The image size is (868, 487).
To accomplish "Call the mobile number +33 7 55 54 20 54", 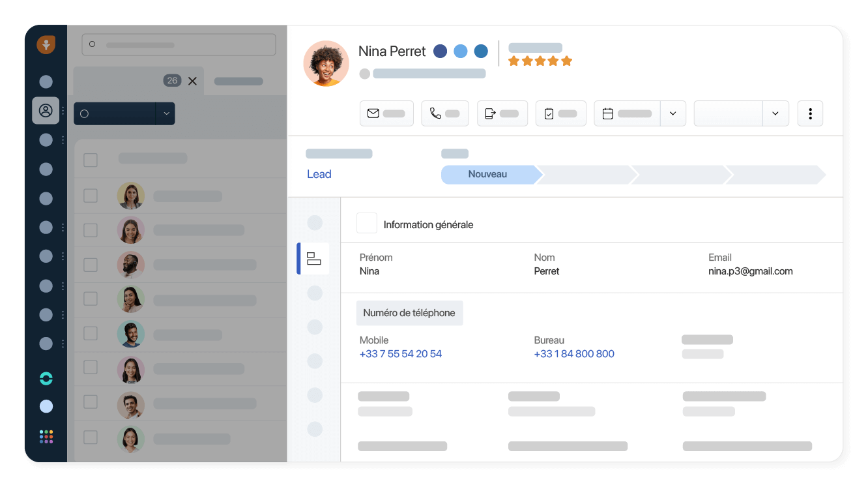I will pyautogui.click(x=400, y=353).
